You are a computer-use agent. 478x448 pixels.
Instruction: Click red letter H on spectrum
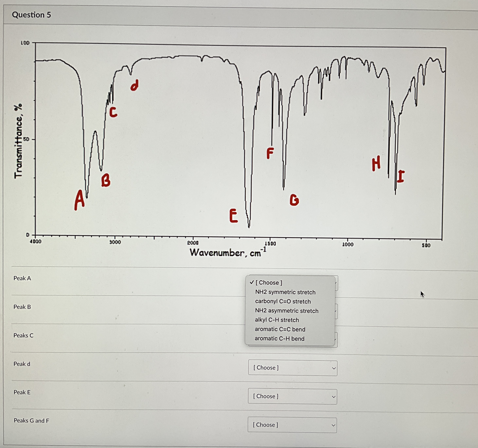(376, 163)
